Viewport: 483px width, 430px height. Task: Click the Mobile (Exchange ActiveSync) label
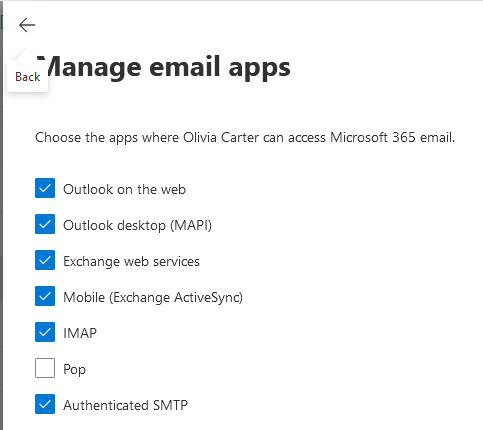tap(153, 298)
